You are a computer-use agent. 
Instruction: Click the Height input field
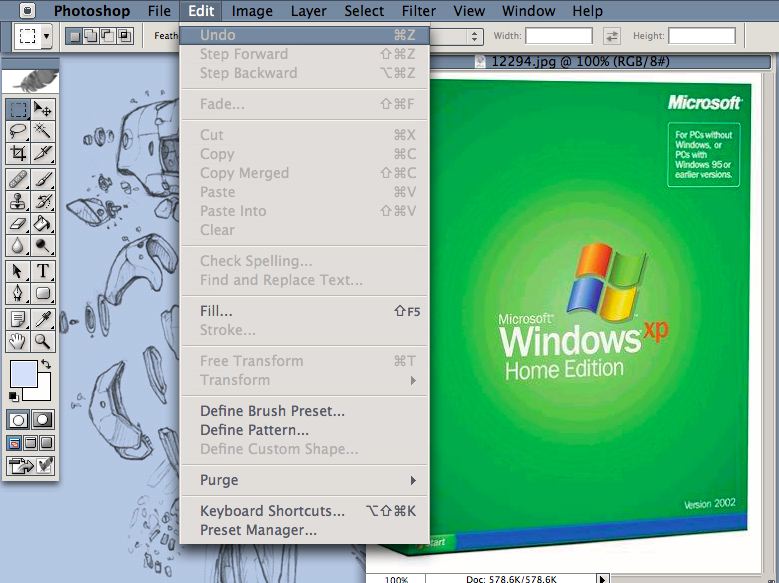(x=701, y=36)
